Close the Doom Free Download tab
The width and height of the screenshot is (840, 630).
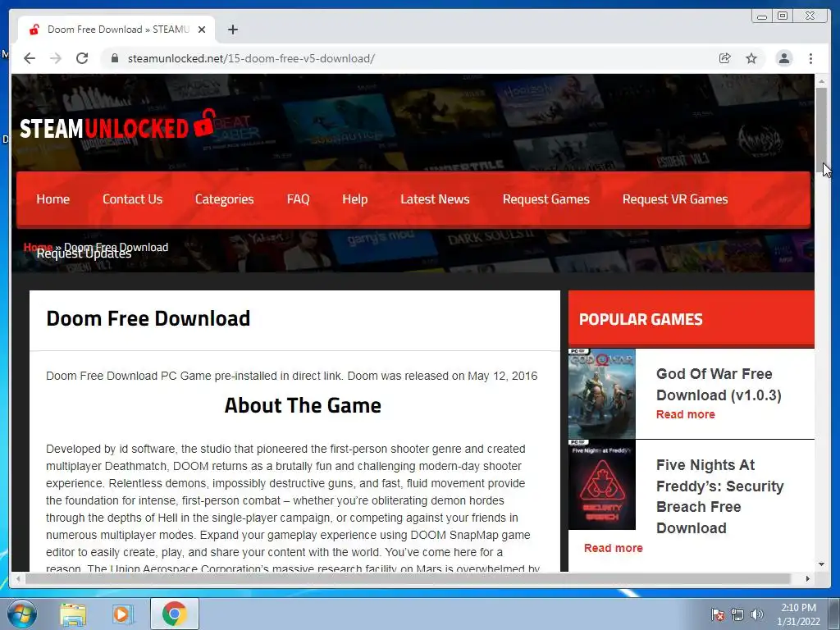coord(202,30)
